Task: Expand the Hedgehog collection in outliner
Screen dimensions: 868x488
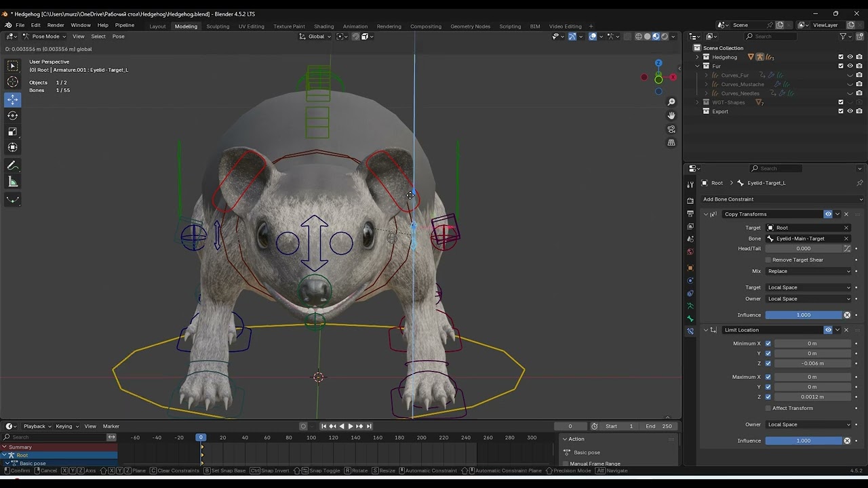Action: coord(697,57)
